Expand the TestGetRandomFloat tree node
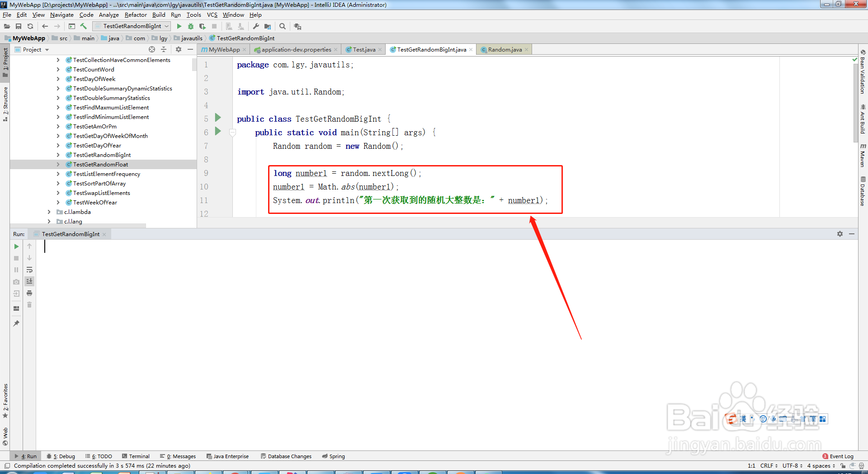The height and width of the screenshot is (474, 868). tap(58, 164)
